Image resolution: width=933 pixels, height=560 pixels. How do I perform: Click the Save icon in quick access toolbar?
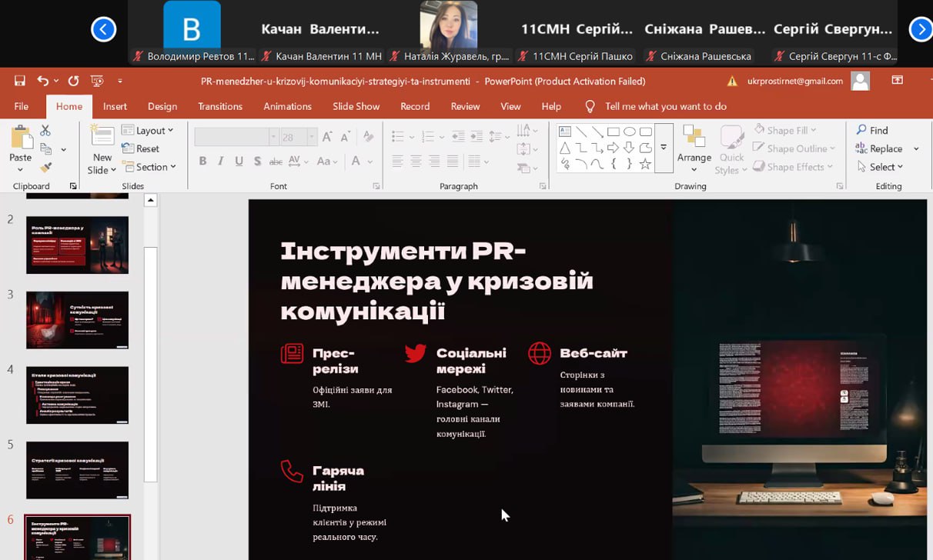click(x=20, y=81)
